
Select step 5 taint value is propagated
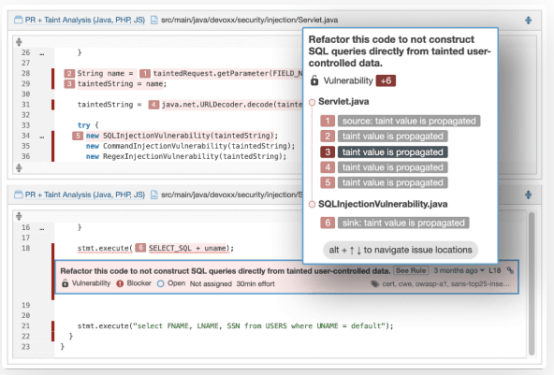pos(393,183)
